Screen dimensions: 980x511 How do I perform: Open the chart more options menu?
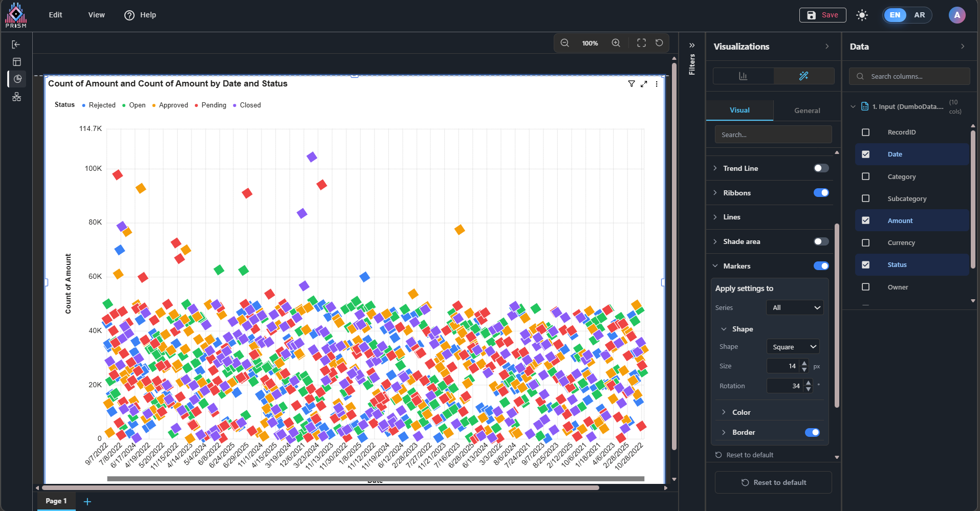[657, 84]
